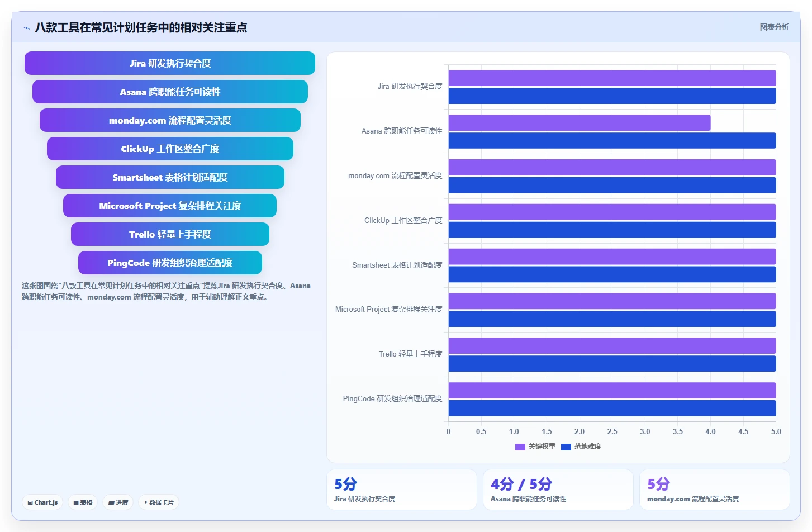The width and height of the screenshot is (812, 532).
Task: Toggle the 关键权重 legend swatch
Action: (x=520, y=446)
